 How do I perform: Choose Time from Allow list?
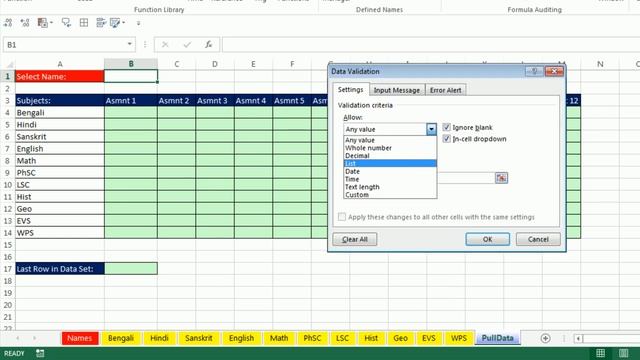pos(390,179)
